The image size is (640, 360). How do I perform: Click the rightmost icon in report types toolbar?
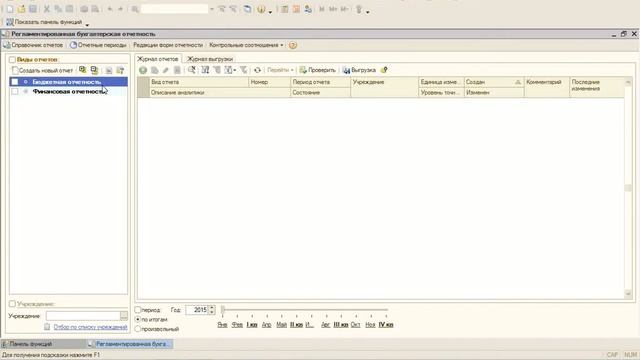point(120,70)
